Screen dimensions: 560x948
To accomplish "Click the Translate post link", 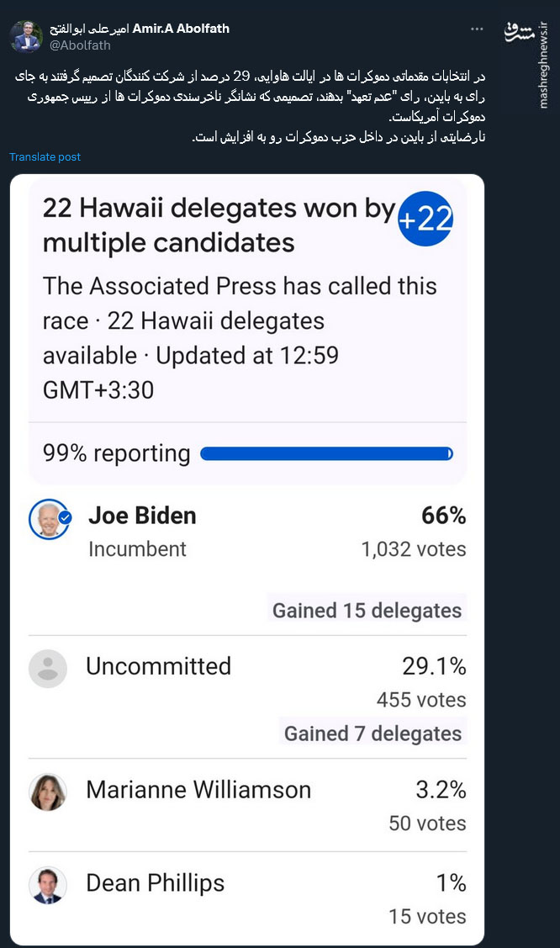I will tap(45, 157).
